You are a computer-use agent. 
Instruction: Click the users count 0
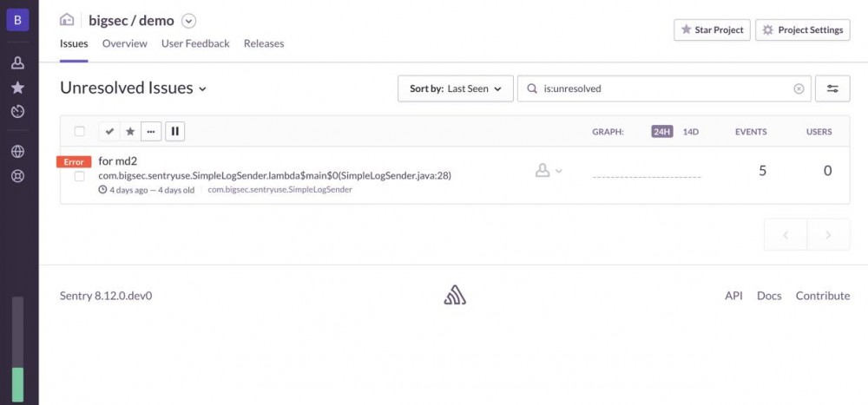click(827, 171)
